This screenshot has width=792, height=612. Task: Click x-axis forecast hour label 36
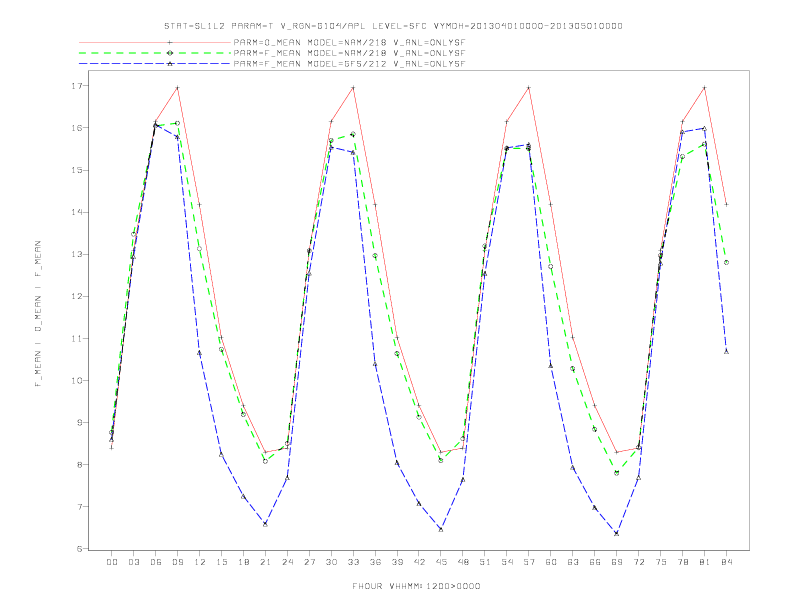point(375,562)
